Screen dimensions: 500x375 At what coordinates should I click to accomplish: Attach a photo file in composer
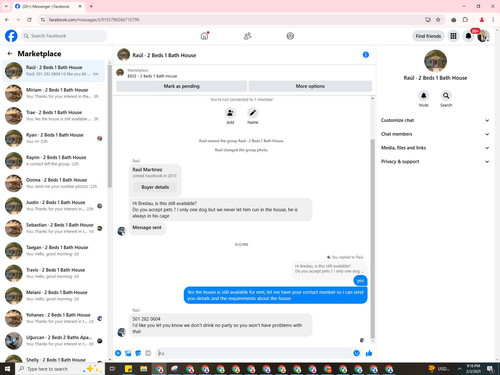[128, 353]
